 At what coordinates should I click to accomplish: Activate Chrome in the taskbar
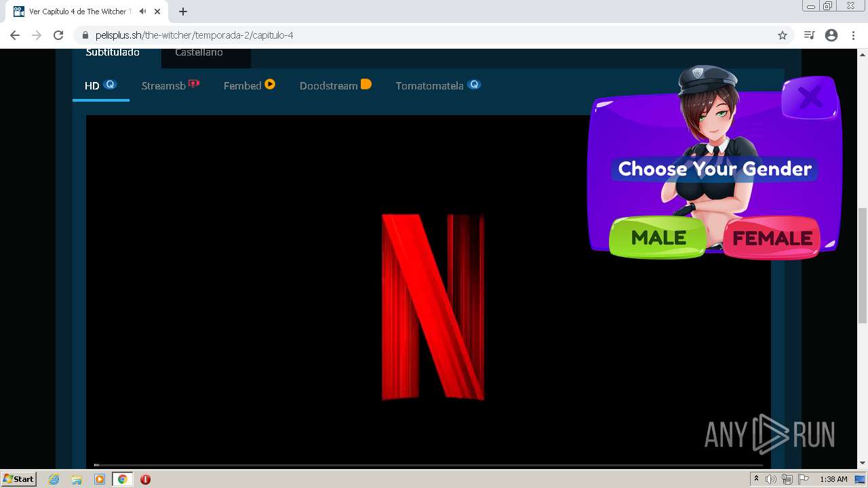122,479
